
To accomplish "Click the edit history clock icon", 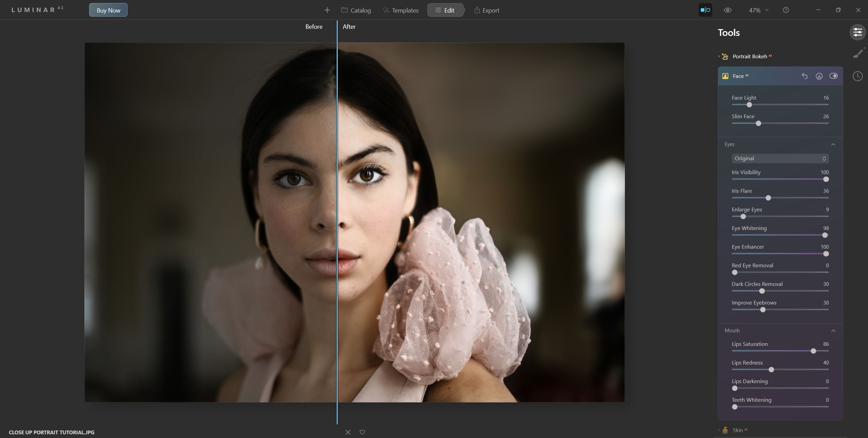I will point(857,76).
